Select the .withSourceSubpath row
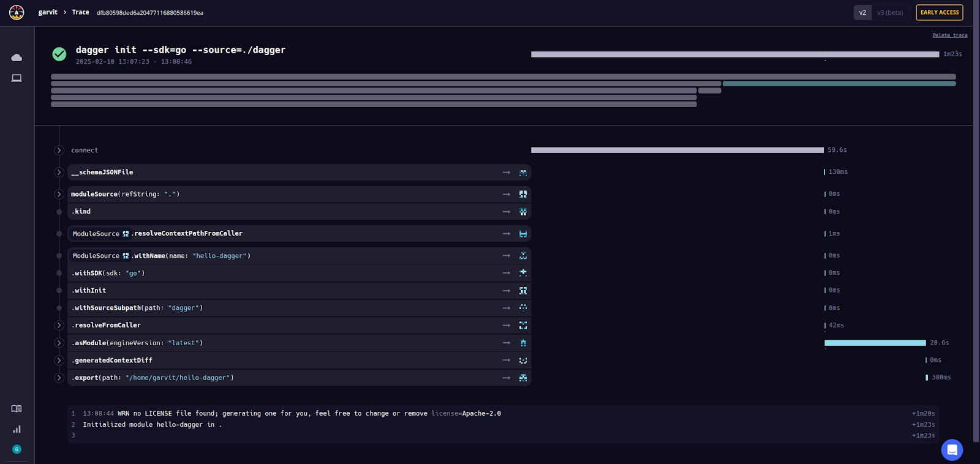Image resolution: width=980 pixels, height=464 pixels. 299,308
